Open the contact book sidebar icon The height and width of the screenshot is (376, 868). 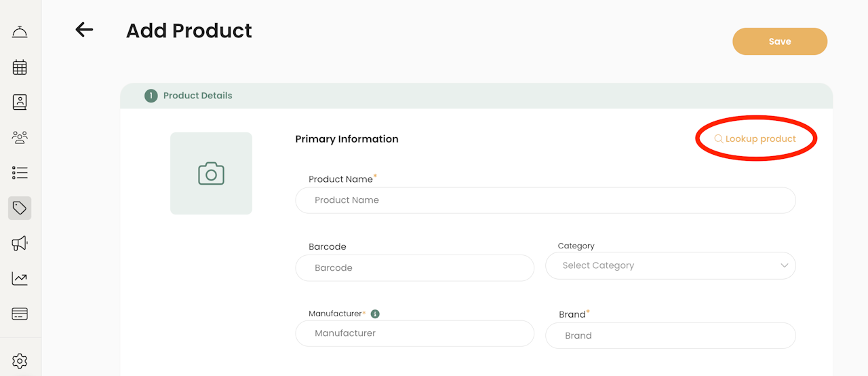tap(20, 102)
